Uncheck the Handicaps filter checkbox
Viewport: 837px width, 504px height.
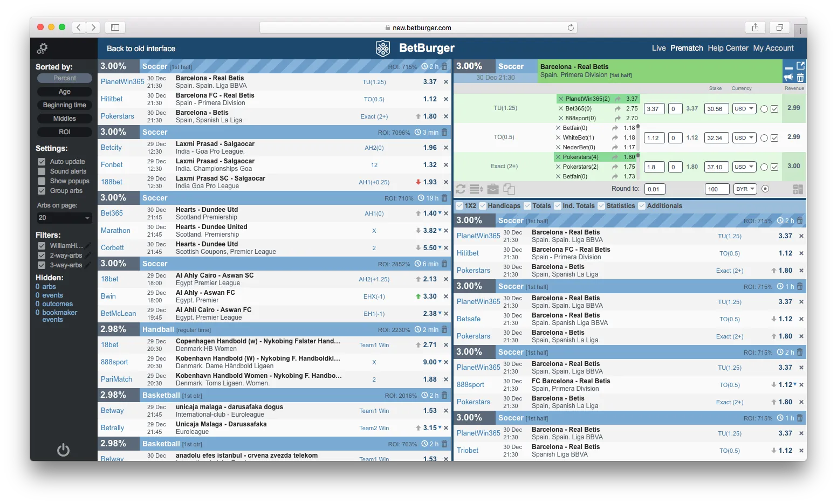coord(483,206)
